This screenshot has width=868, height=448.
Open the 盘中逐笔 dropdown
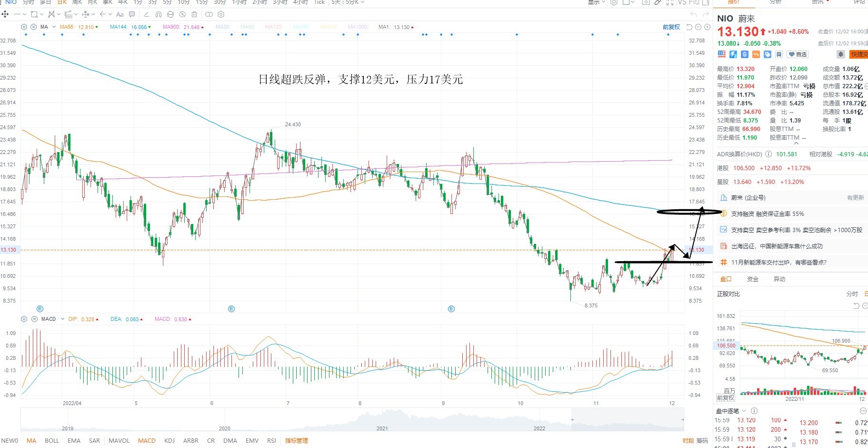(731, 411)
